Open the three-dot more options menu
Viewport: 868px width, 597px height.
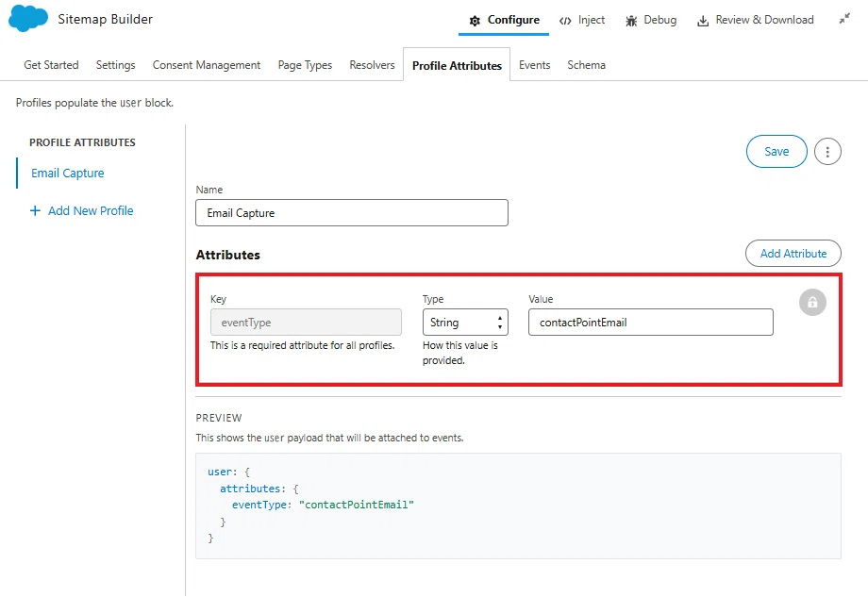[x=827, y=152]
